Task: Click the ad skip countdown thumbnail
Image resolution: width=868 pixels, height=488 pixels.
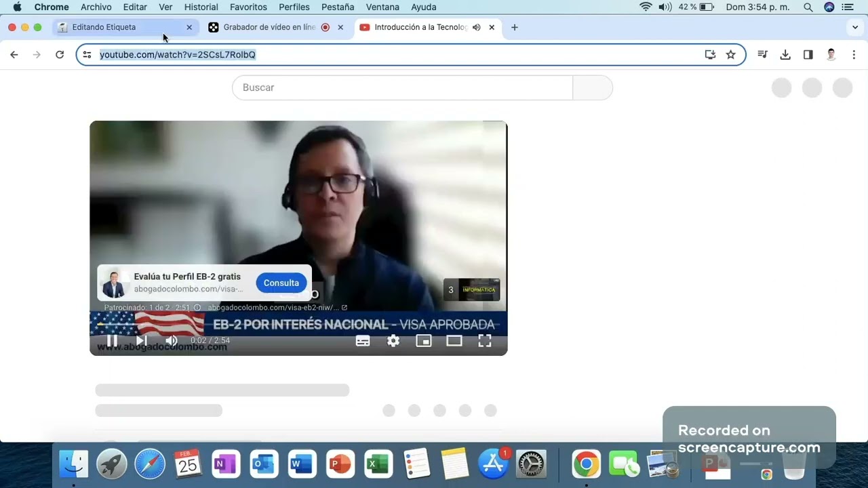Action: point(472,289)
